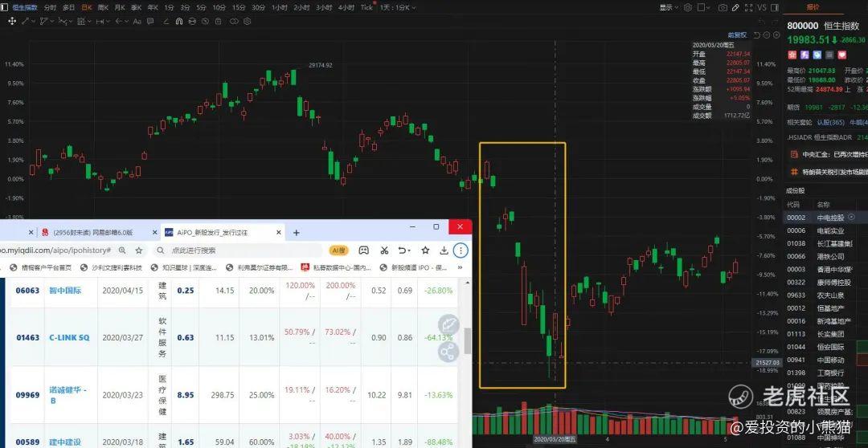The image size is (868, 448).
Task: Bookmark page with star in address bar
Action: tap(138, 250)
